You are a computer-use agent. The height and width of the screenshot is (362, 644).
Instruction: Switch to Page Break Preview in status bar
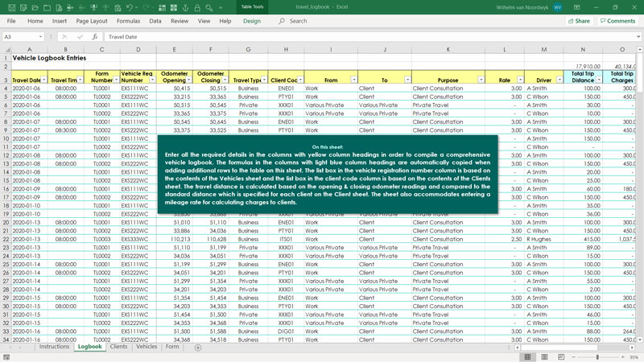(x=561, y=357)
